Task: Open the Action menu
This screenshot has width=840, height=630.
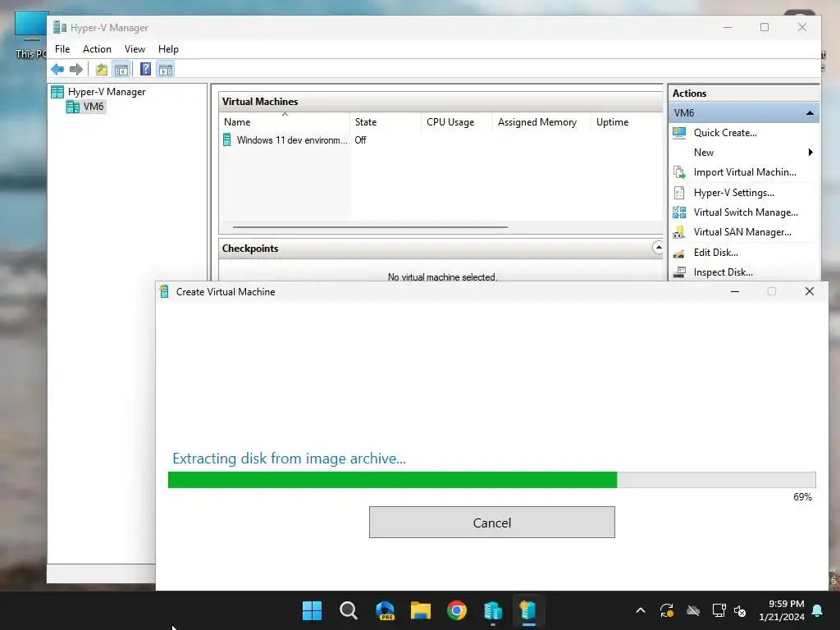Action: (x=97, y=49)
